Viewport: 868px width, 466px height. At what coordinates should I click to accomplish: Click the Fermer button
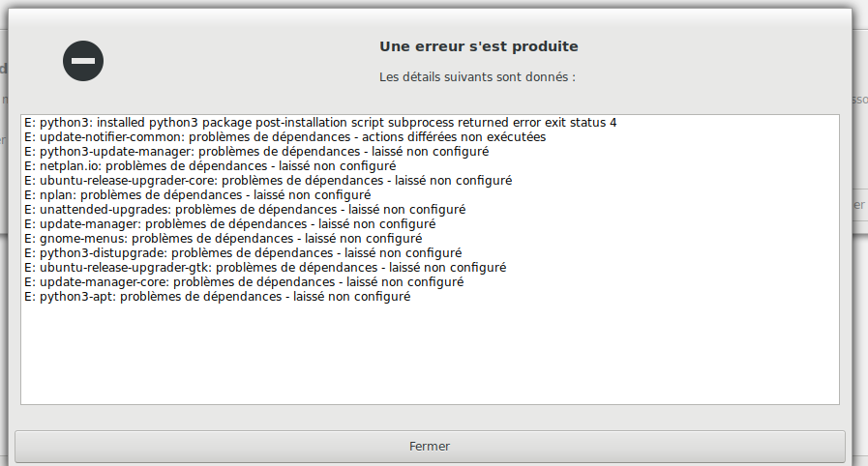click(x=430, y=446)
